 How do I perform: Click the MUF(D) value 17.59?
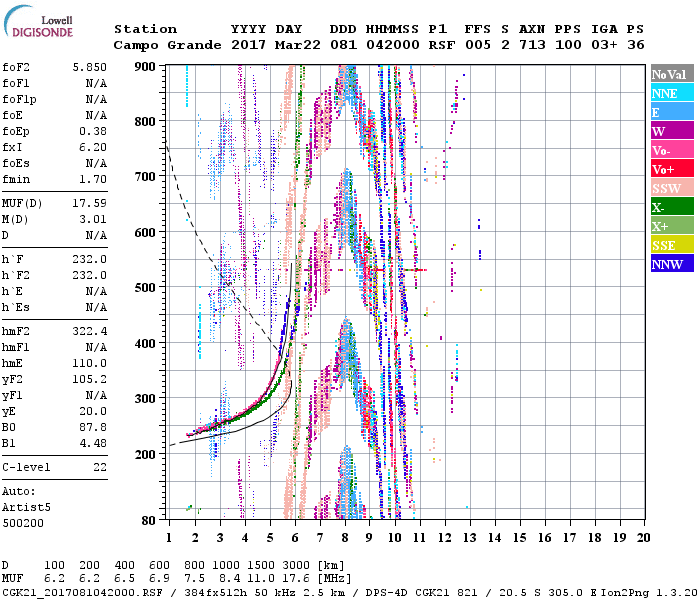[90, 204]
